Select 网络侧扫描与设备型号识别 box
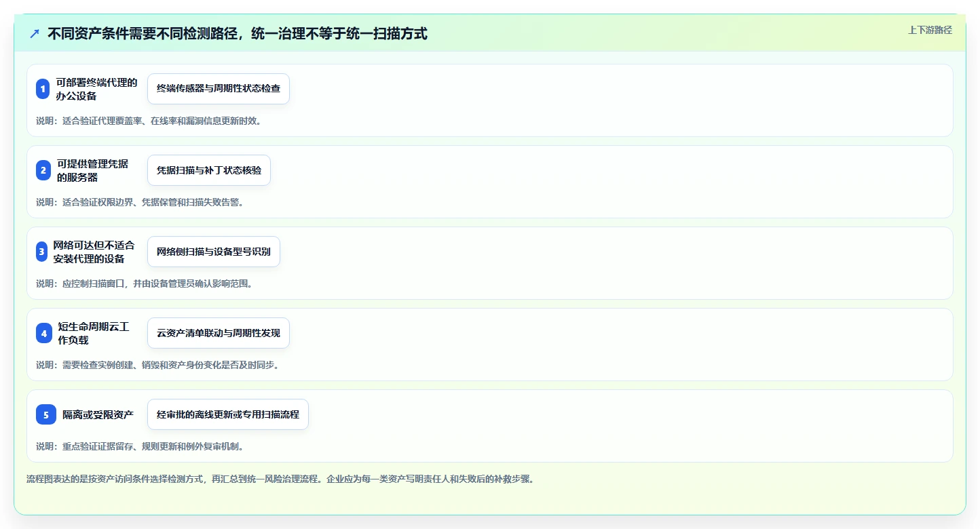 pos(214,252)
